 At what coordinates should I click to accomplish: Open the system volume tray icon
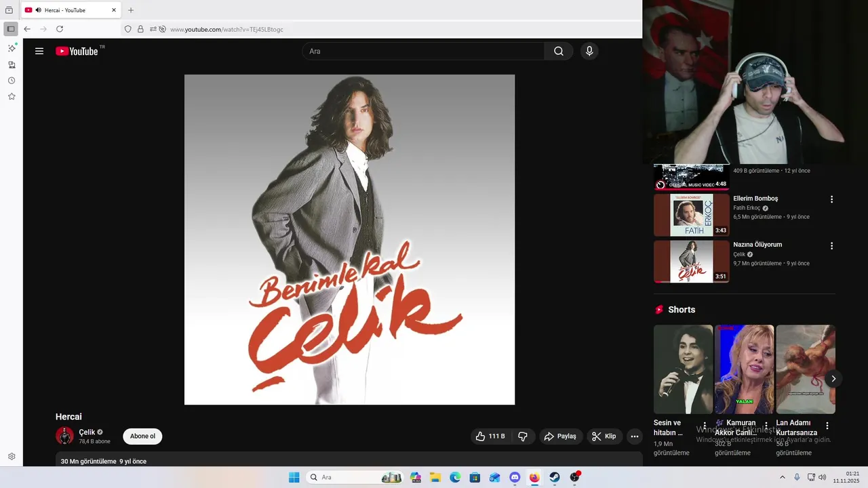pyautogui.click(x=823, y=477)
